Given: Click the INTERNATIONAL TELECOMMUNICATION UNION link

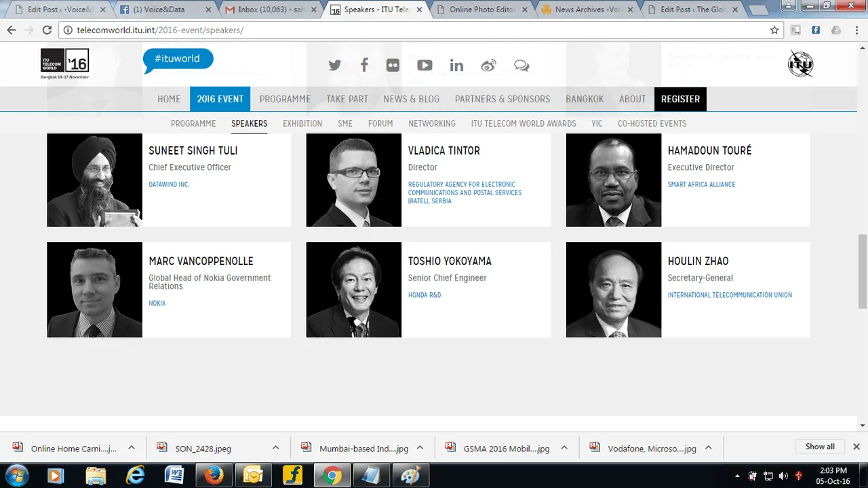Looking at the screenshot, I should click(730, 295).
